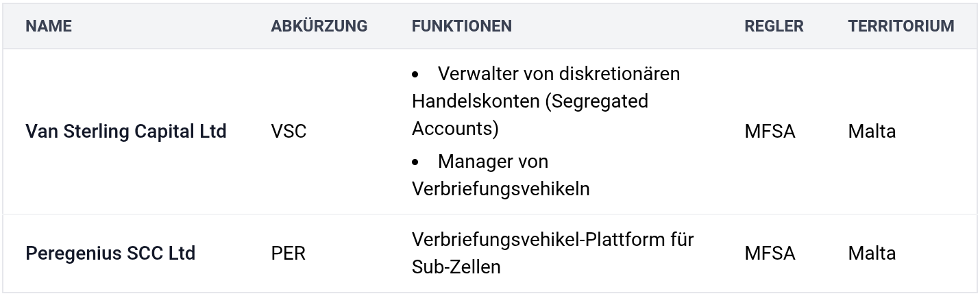980x296 pixels.
Task: Click the ABKÜRZUNG column header
Action: 319,26
